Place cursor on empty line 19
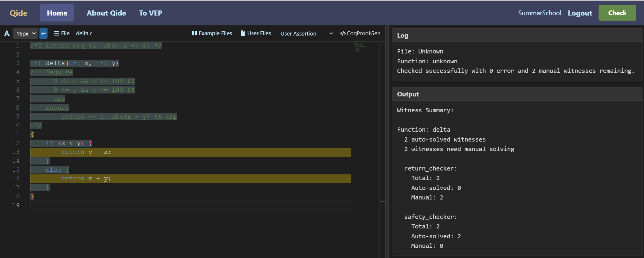The width and height of the screenshot is (644, 258). (191, 205)
